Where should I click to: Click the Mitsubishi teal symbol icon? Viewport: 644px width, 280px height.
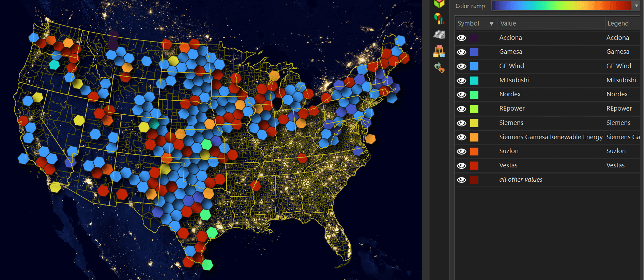[474, 80]
